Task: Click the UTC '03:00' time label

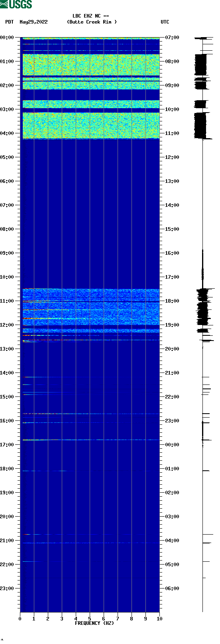Action: (172, 517)
